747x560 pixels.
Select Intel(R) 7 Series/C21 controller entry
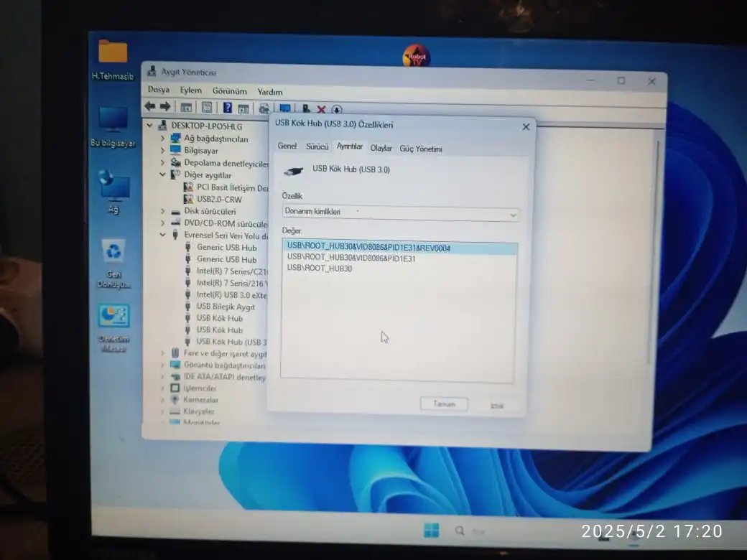[226, 271]
